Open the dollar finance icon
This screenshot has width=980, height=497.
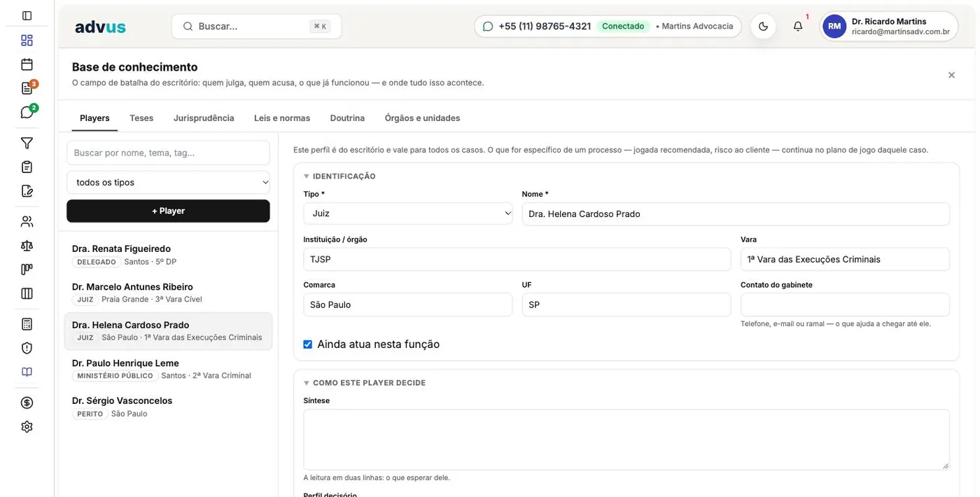coord(27,402)
